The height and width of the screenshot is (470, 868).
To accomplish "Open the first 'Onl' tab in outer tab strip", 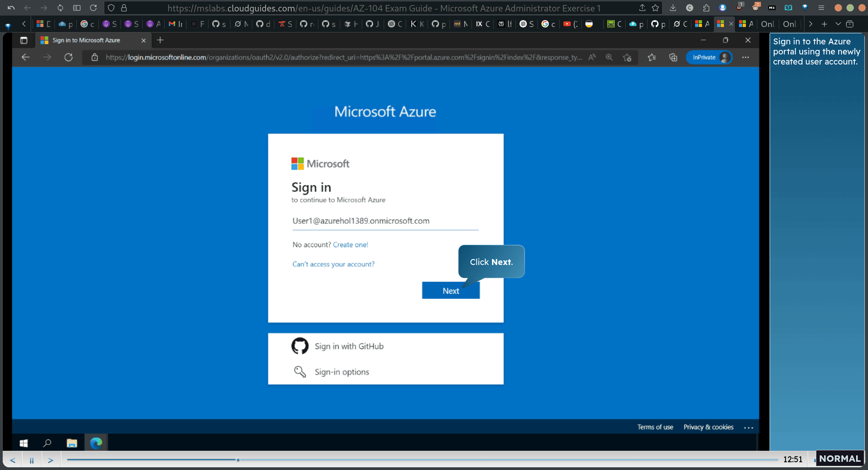I will [x=768, y=24].
